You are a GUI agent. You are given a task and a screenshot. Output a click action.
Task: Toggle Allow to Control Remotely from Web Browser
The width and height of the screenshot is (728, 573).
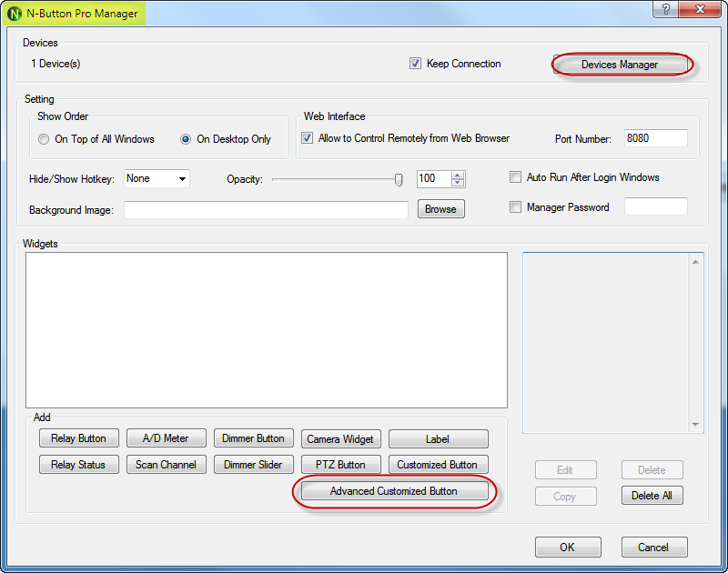point(307,138)
